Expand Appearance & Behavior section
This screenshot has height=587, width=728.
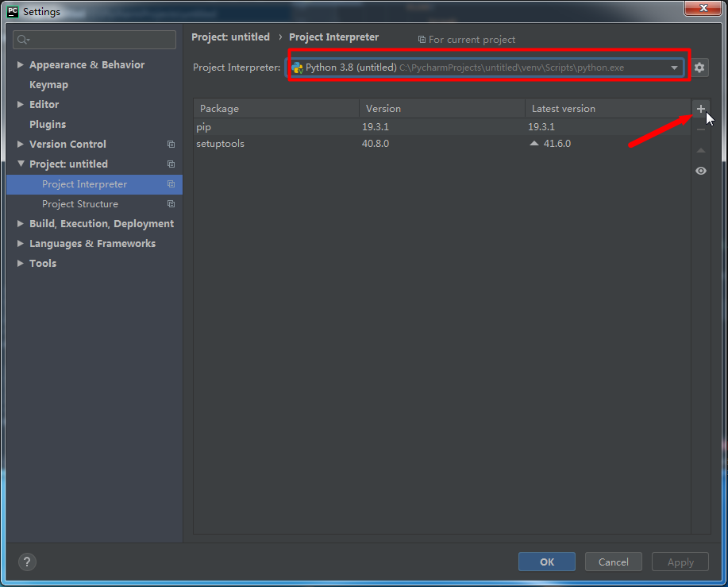tap(21, 64)
